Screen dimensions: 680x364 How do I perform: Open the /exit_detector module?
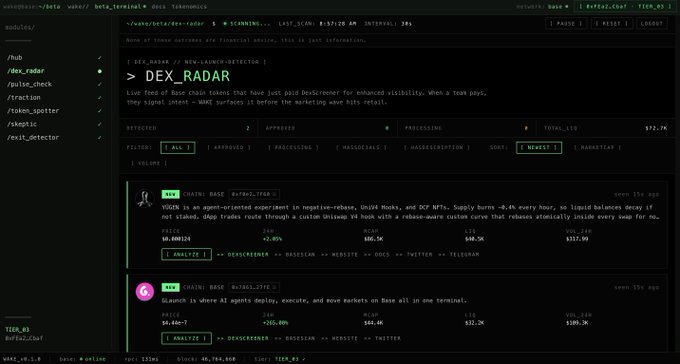pyautogui.click(x=55, y=138)
